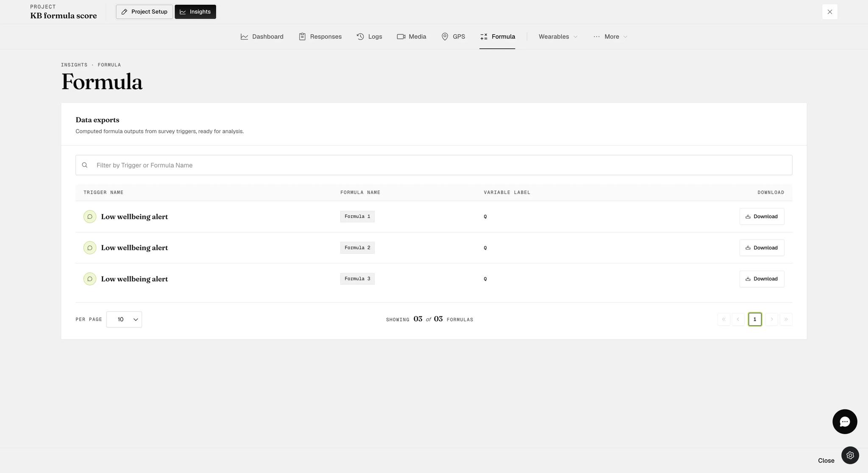Click the search magnifier icon in filter box
Screen dimensions: 868x473
[85, 165]
